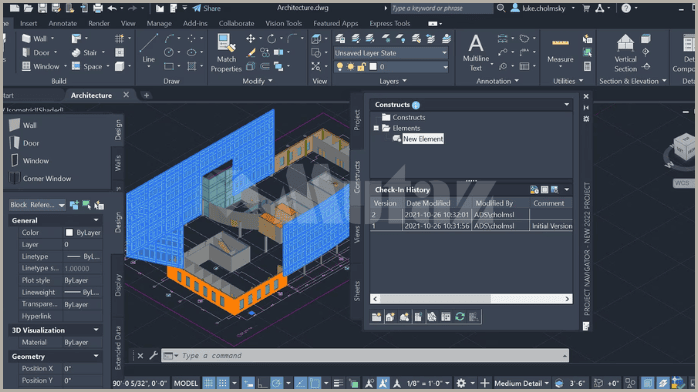Open the Multiline Text tool
Viewport: 698px width, 392px height.
pos(476,53)
